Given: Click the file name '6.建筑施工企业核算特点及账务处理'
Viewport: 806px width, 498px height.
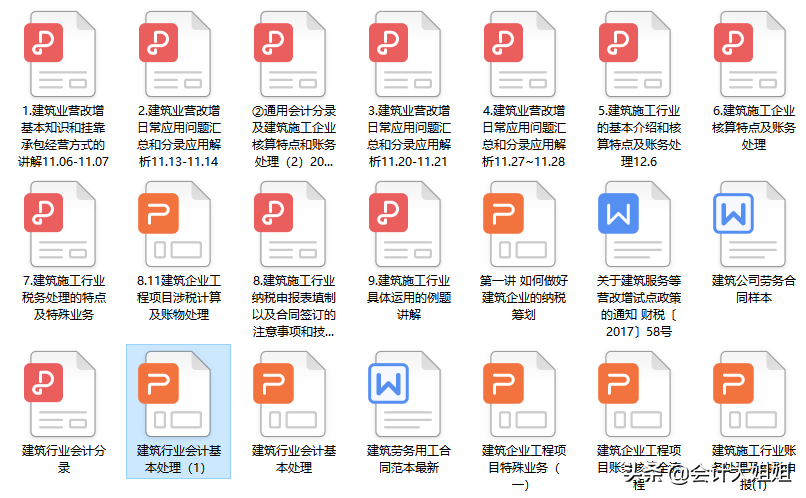Looking at the screenshot, I should click(x=754, y=127).
